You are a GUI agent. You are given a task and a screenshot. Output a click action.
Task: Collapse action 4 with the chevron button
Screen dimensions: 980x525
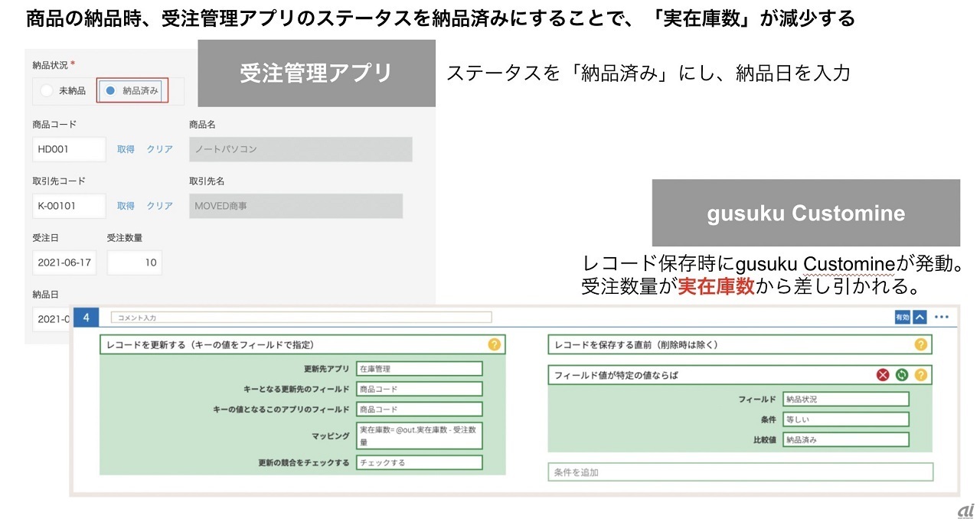tap(920, 317)
